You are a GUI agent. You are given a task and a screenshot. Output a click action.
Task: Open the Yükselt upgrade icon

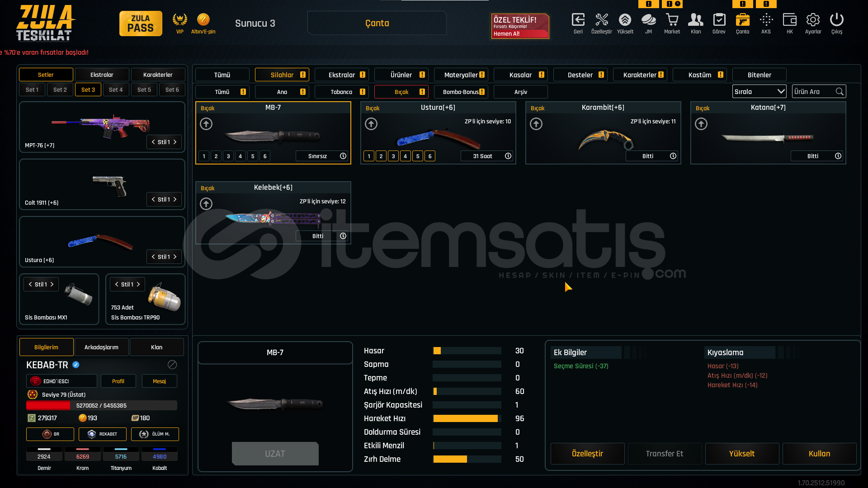[x=625, y=20]
